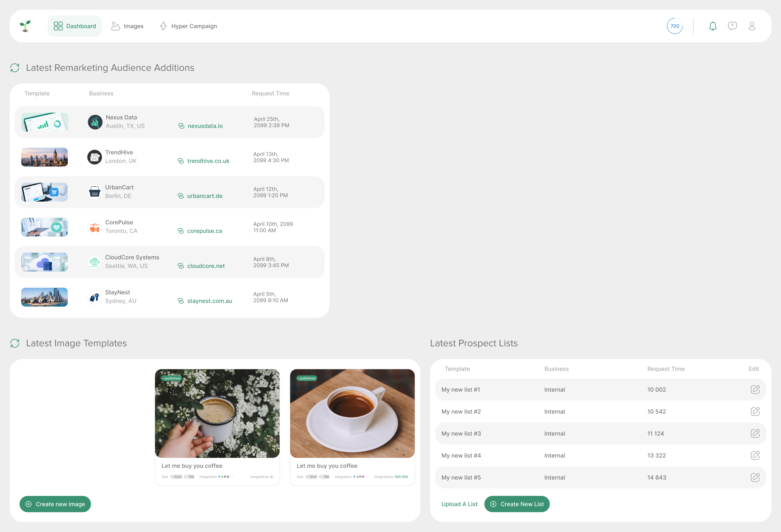Edit My new list #4
Image resolution: width=781 pixels, height=532 pixels.
(x=755, y=455)
